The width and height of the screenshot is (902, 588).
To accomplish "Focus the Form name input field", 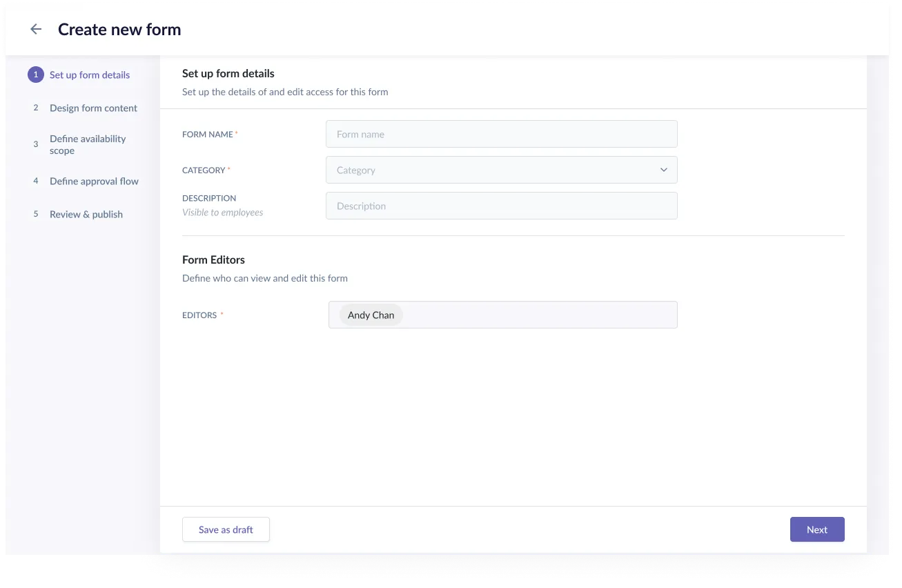I will [x=502, y=134].
